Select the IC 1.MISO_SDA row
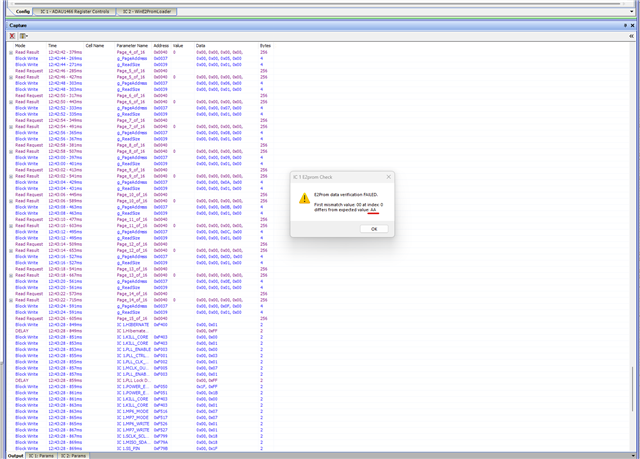 point(139,442)
